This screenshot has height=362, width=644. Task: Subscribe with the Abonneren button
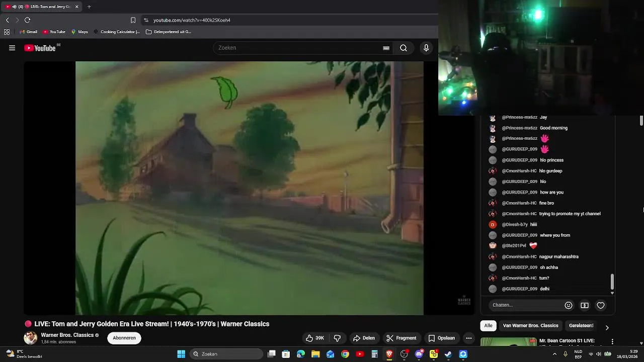[x=124, y=338]
